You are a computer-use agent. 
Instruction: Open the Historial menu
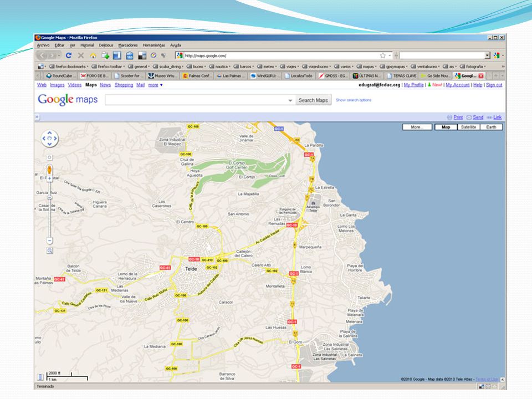coord(87,45)
